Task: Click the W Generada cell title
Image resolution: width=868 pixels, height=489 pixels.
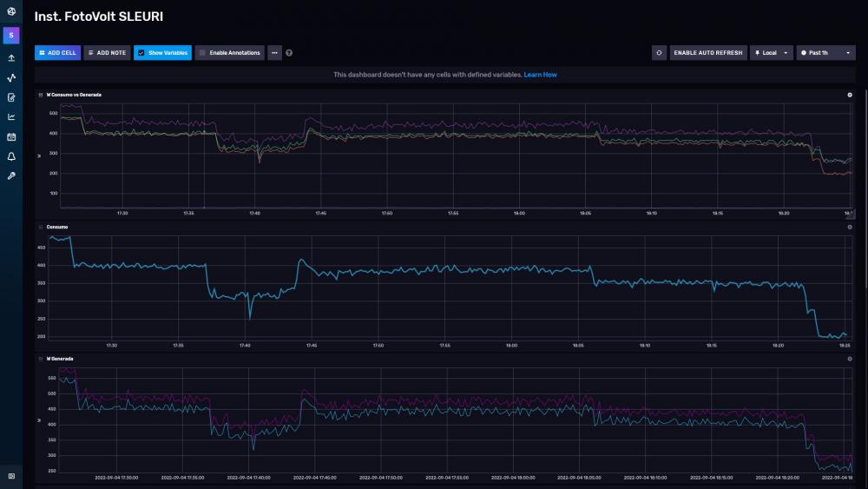Action: click(60, 359)
